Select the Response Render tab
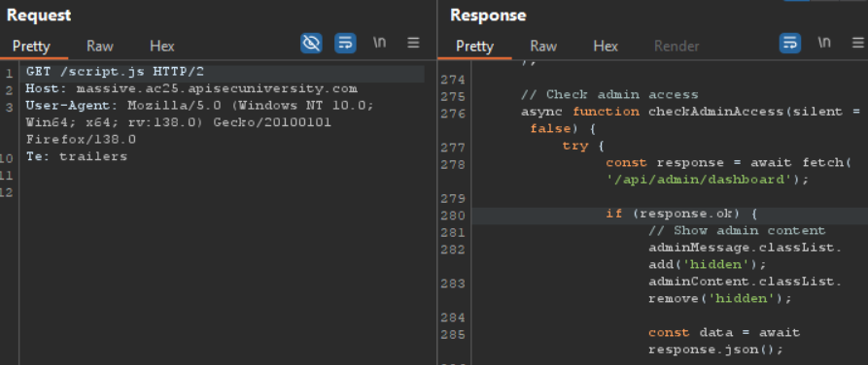The width and height of the screenshot is (868, 365). pos(677,46)
